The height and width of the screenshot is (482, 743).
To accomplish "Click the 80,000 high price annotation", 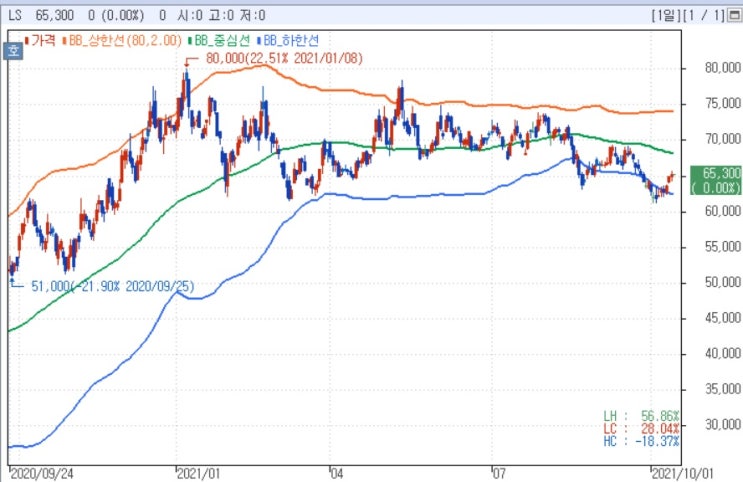I will pos(284,58).
